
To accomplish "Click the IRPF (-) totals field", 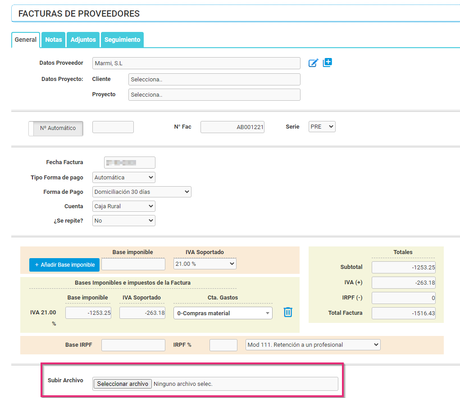I will (404, 298).
